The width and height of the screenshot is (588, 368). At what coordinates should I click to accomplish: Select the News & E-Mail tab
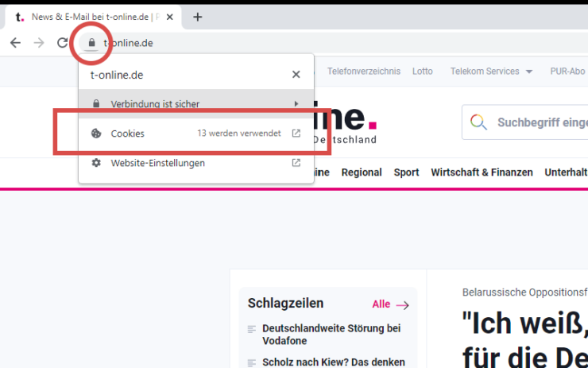coord(93,17)
